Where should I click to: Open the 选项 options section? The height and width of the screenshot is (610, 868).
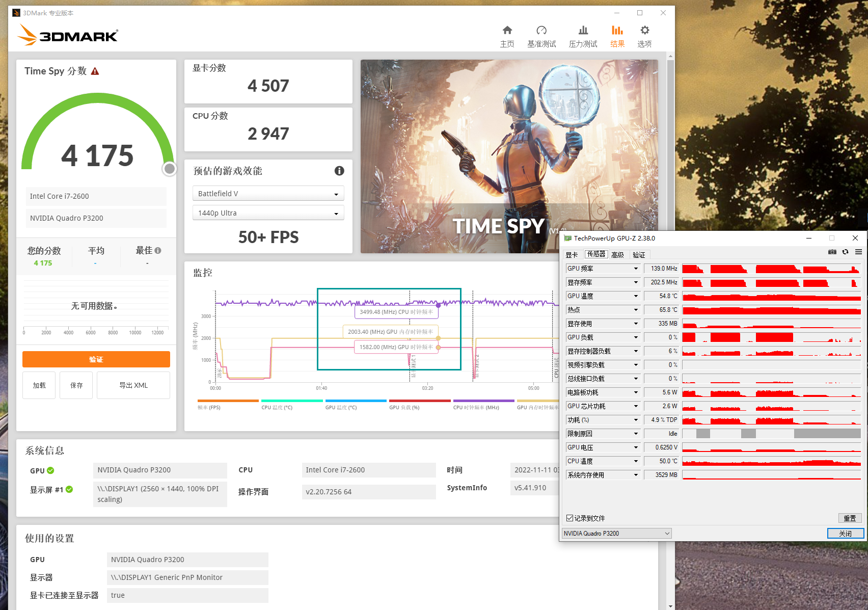click(644, 36)
